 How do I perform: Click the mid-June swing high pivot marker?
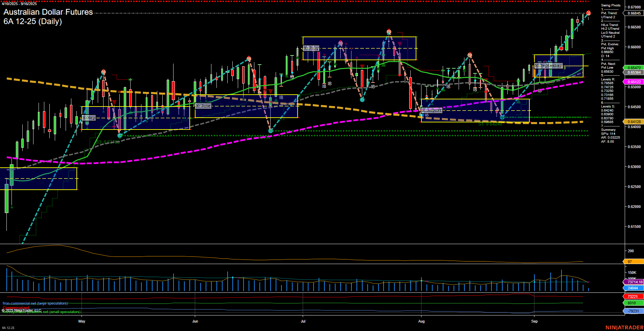click(x=249, y=59)
